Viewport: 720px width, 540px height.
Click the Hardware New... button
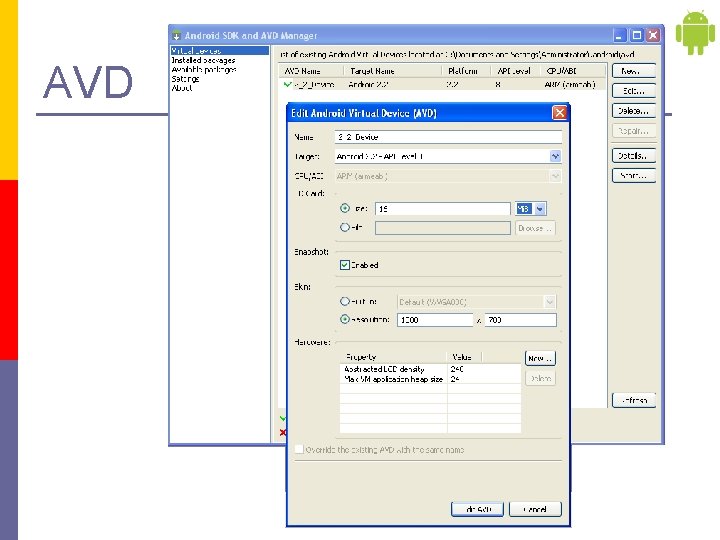coord(540,358)
